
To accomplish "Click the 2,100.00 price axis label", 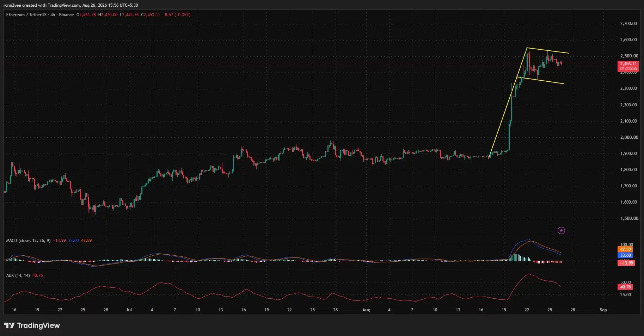I will pyautogui.click(x=628, y=121).
